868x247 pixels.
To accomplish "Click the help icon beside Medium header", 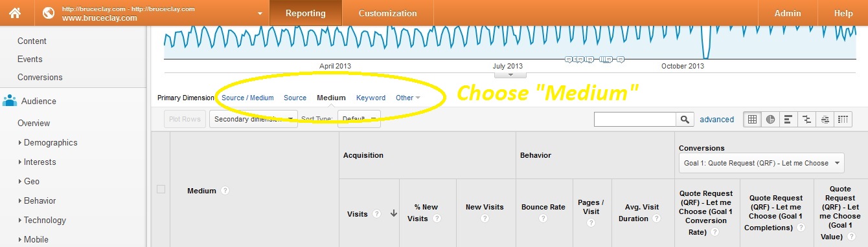I will (x=225, y=191).
